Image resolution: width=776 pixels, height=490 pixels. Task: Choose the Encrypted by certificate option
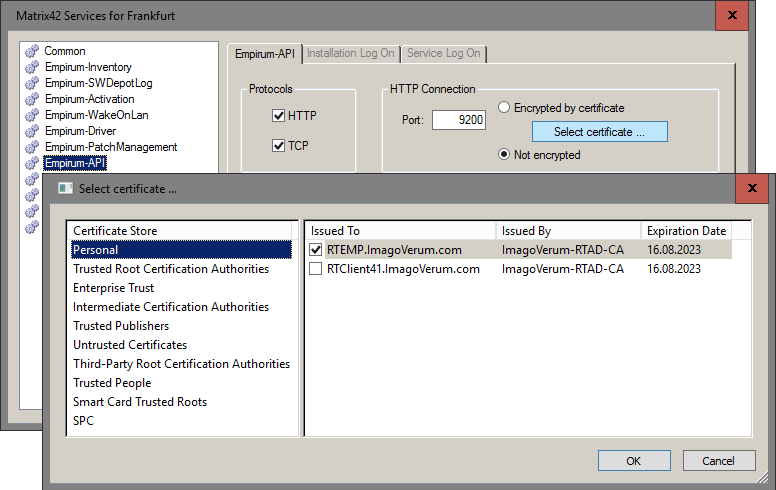tap(504, 107)
